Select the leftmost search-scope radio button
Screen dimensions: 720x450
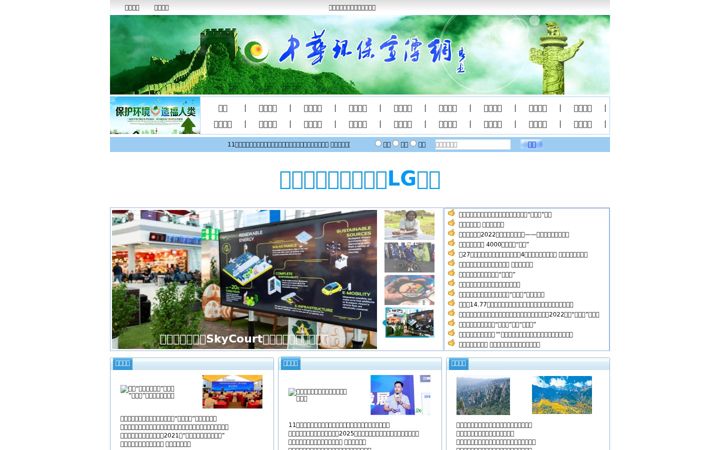click(x=378, y=144)
